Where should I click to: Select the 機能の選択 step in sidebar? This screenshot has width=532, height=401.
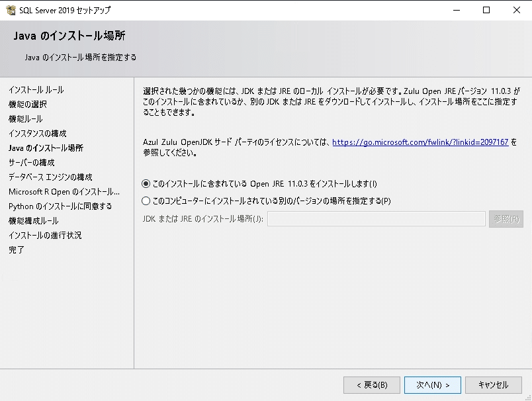click(x=28, y=105)
